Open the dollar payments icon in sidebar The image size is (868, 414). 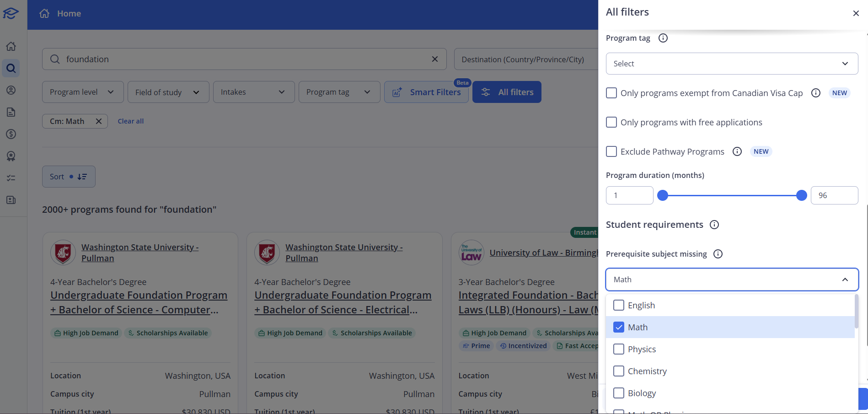point(11,134)
